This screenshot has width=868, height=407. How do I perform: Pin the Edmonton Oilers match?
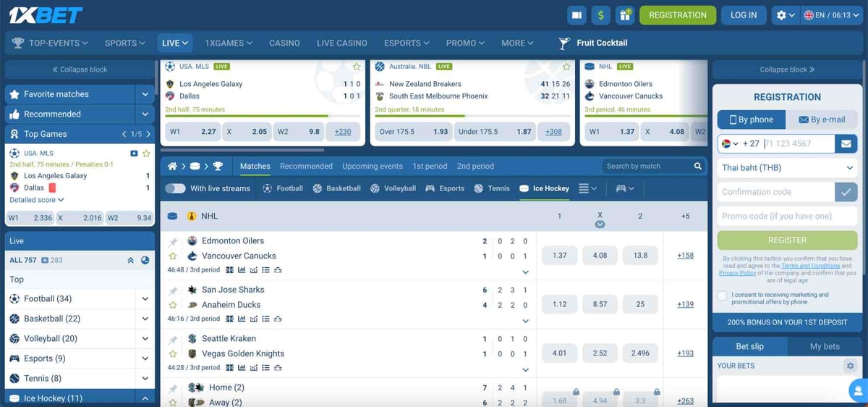coord(173,242)
